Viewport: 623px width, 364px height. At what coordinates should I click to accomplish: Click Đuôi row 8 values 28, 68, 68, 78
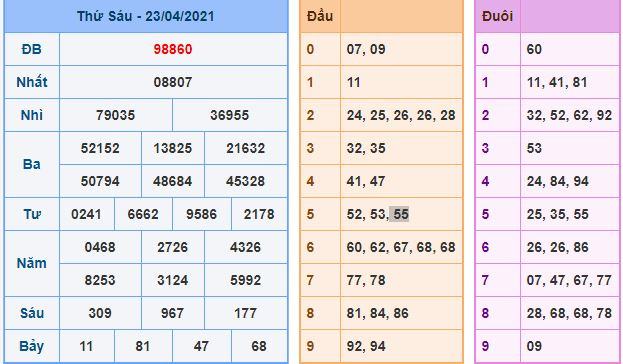[569, 313]
